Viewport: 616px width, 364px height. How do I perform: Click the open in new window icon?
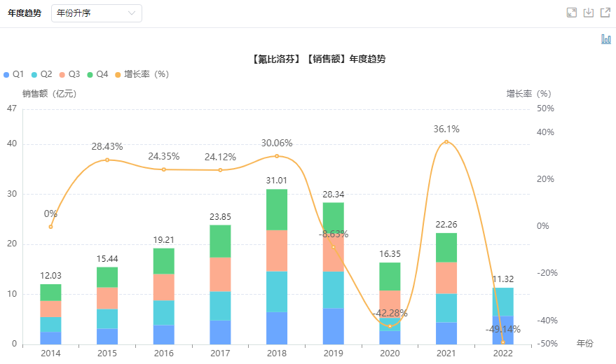(605, 13)
